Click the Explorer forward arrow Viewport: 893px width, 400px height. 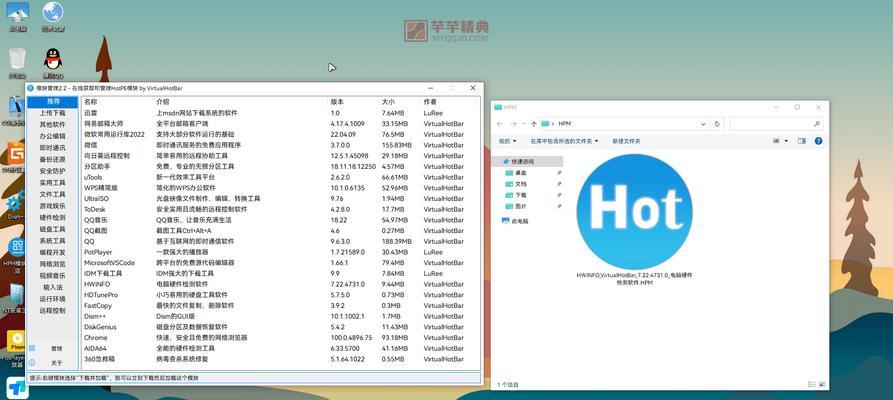514,124
